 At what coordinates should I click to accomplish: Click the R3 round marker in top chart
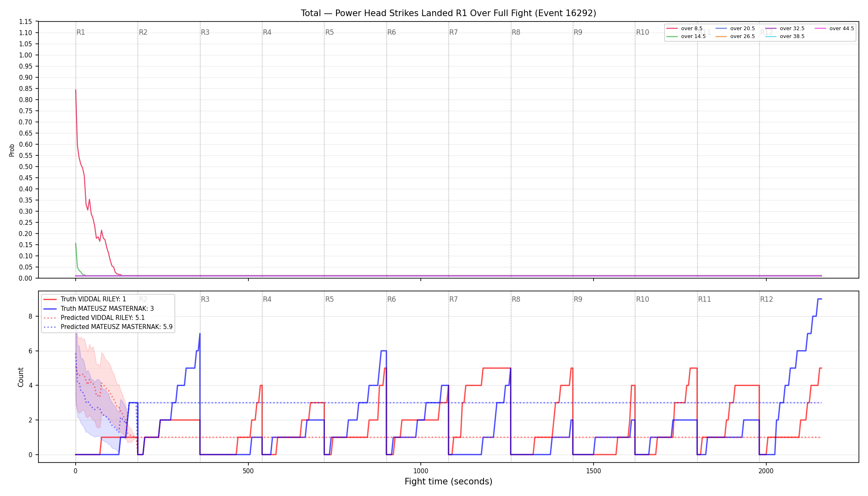click(x=205, y=32)
